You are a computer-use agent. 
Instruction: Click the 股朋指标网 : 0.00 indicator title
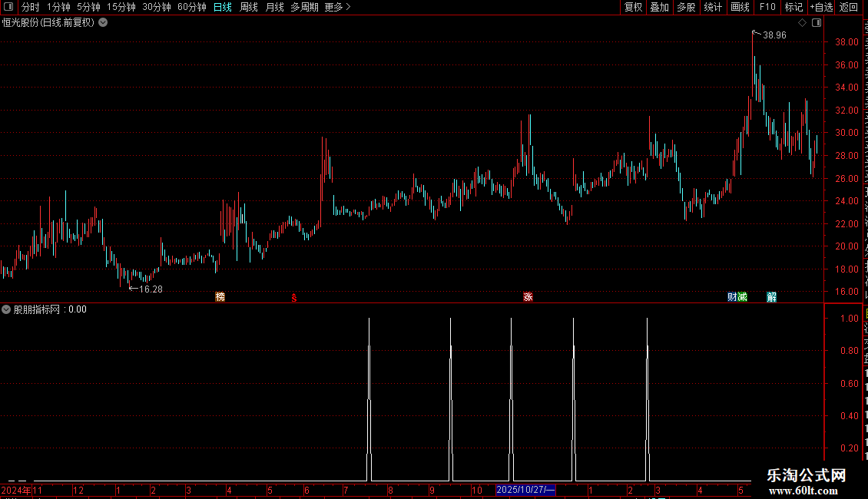pos(50,310)
